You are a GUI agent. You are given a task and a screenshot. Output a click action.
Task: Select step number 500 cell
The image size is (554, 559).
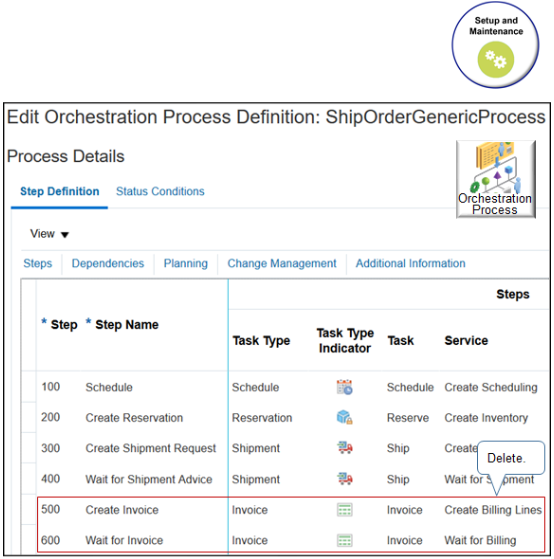tap(51, 509)
